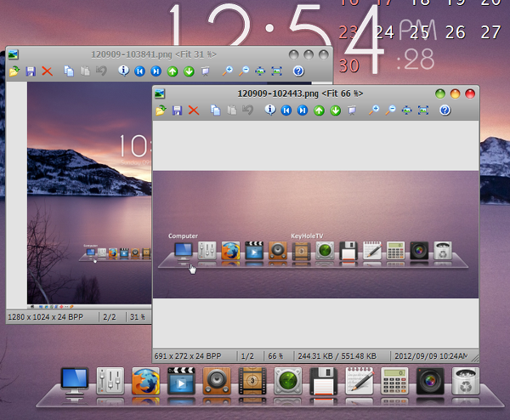Click zoom in magnifier in back 120909-103841 window

(228, 71)
